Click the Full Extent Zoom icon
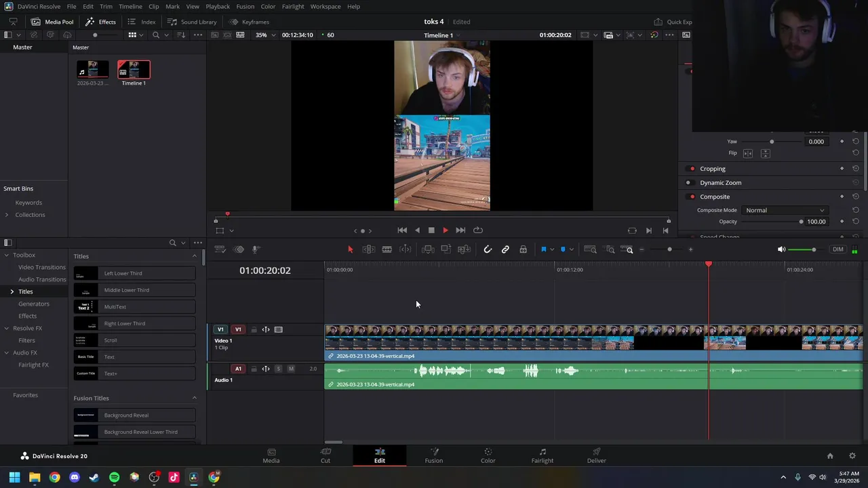The width and height of the screenshot is (868, 488). [x=590, y=249]
